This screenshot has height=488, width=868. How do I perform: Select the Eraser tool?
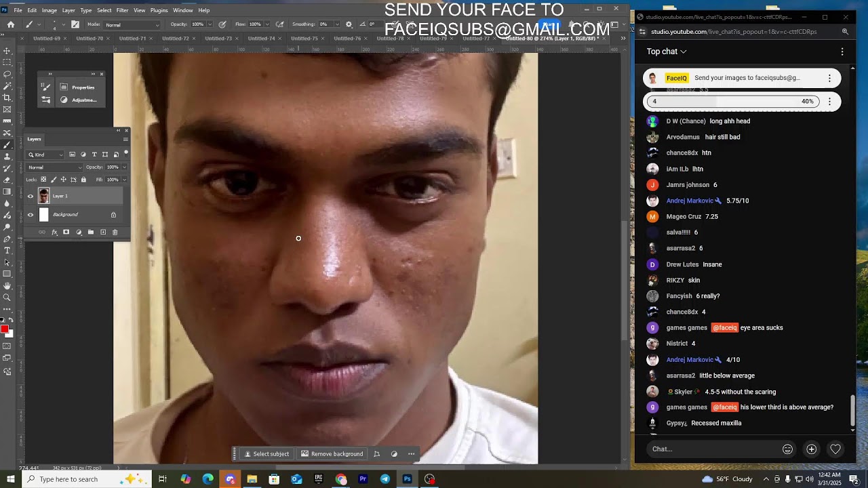7,180
